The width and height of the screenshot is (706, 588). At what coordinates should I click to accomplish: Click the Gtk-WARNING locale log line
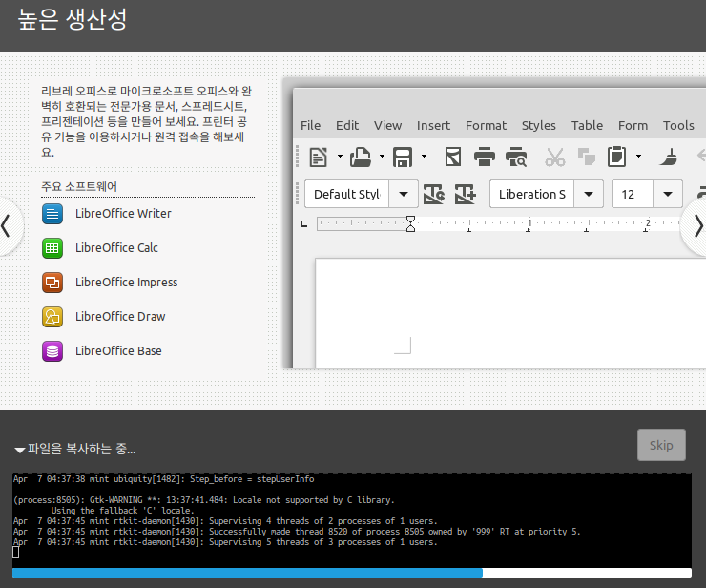point(204,500)
